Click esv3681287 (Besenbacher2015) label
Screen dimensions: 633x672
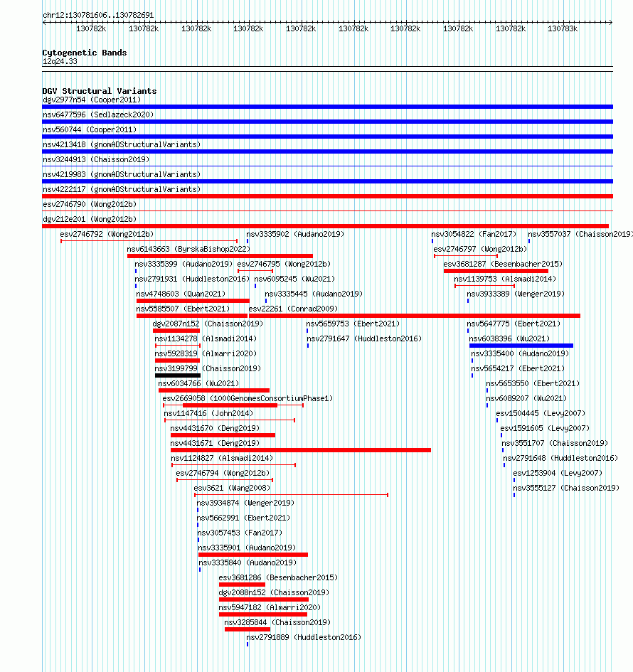click(503, 265)
